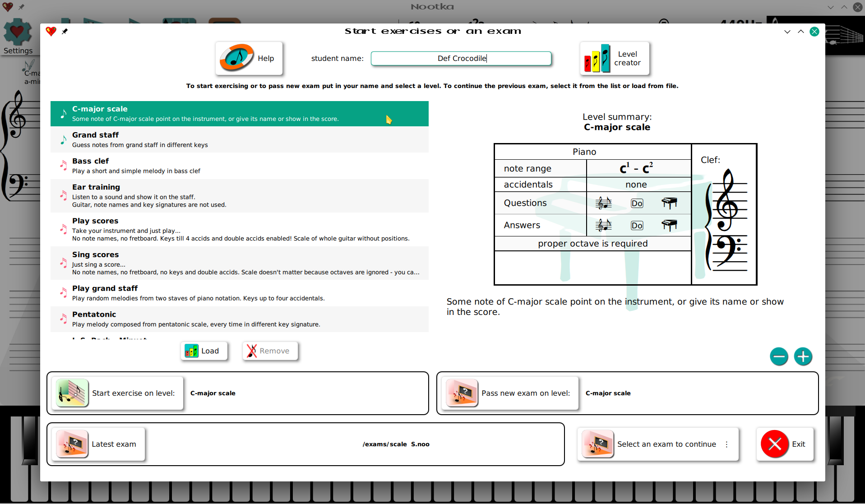Click the heart icon in Nootka main title bar
Screen dimensions: 865x504
[x=7, y=7]
